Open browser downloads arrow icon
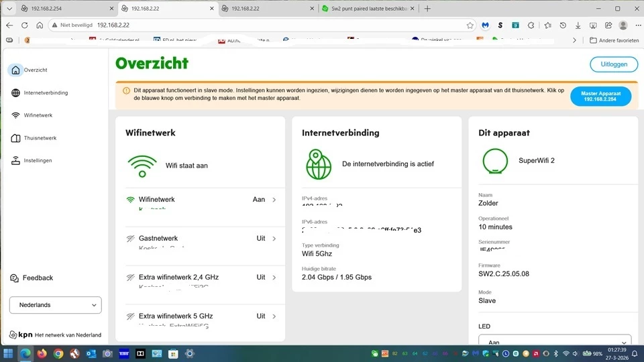The width and height of the screenshot is (644, 362). (578, 25)
